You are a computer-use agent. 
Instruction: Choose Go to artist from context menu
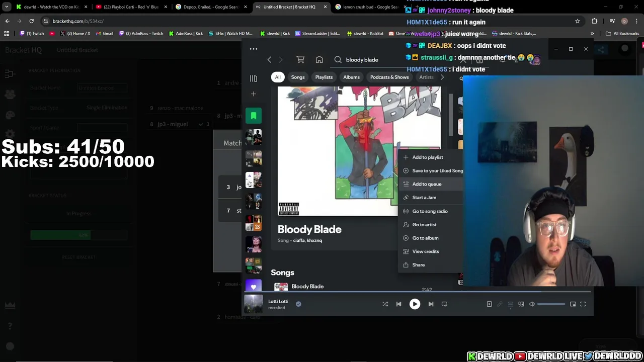430,225
